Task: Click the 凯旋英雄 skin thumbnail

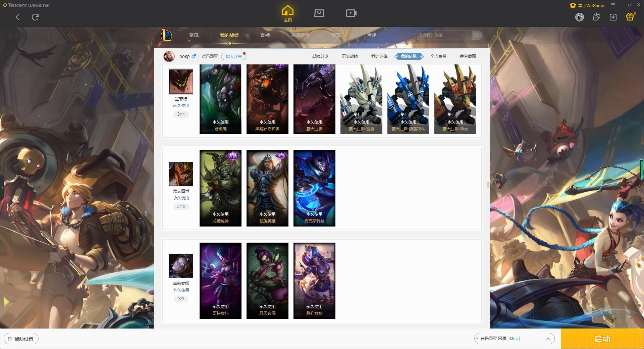Action: 267,188
